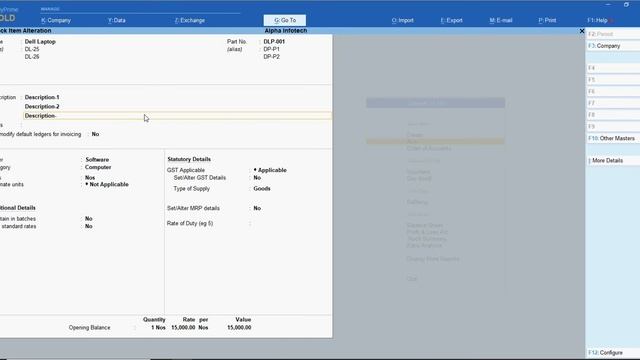Select the group value Software
640x360 pixels.
pos(97,160)
